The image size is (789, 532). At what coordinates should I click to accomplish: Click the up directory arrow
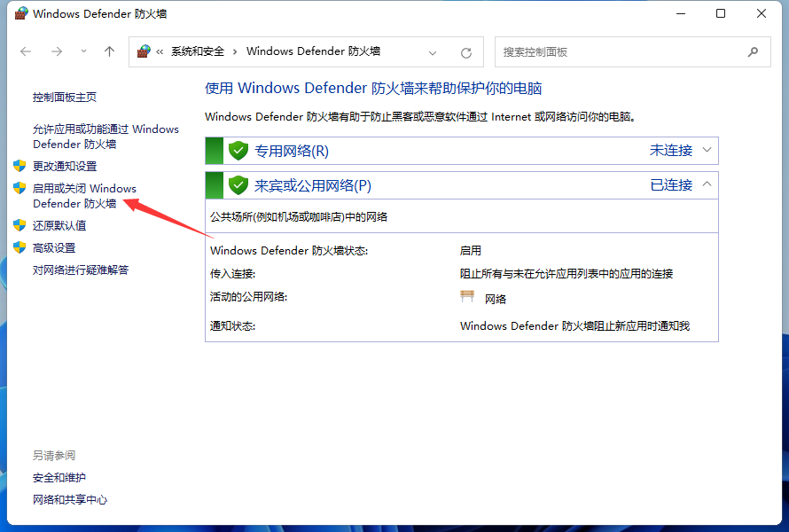[x=109, y=51]
